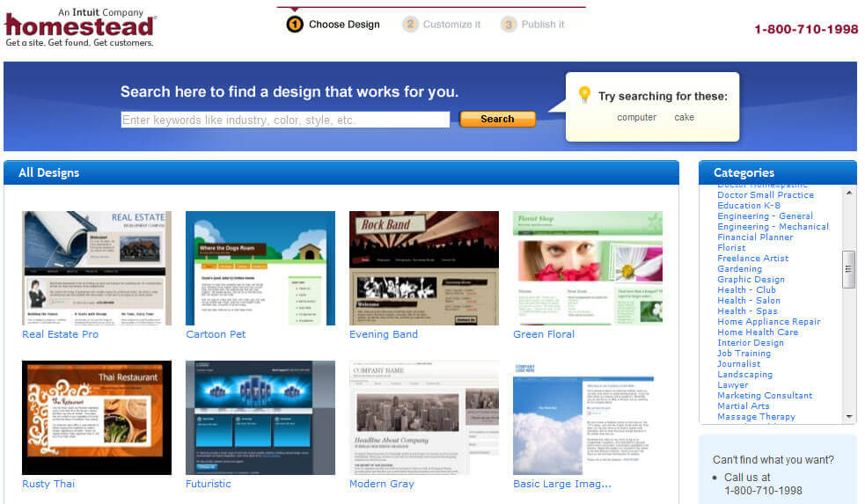Screen dimensions: 865x504
Task: Click the lightbulb suggestion icon
Action: (584, 94)
